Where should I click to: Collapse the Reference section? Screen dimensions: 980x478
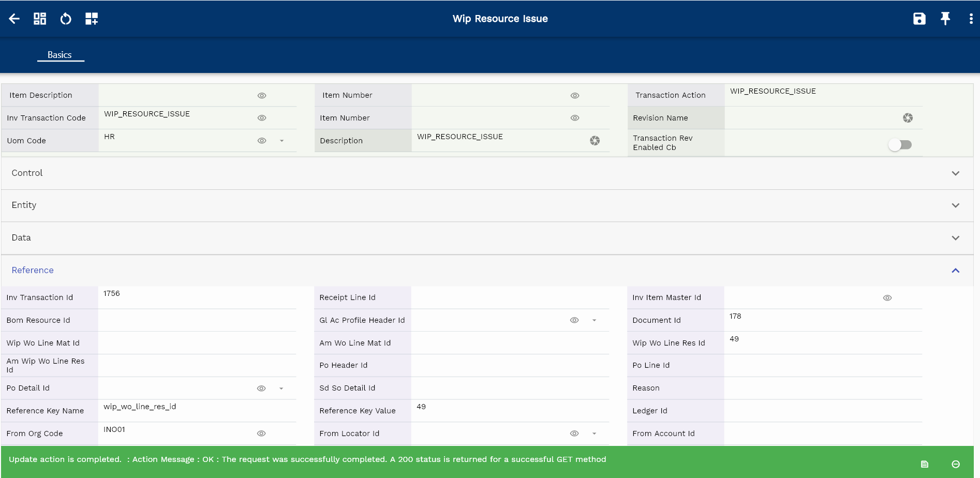(955, 271)
